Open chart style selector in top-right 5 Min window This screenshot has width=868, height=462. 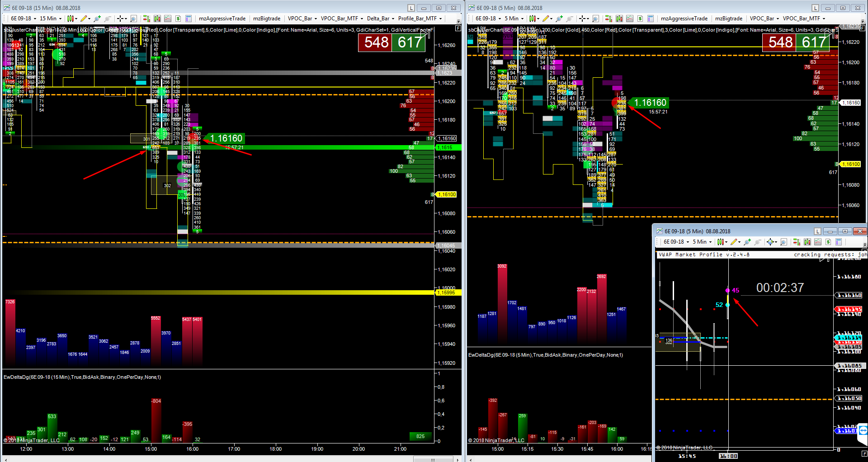point(533,19)
